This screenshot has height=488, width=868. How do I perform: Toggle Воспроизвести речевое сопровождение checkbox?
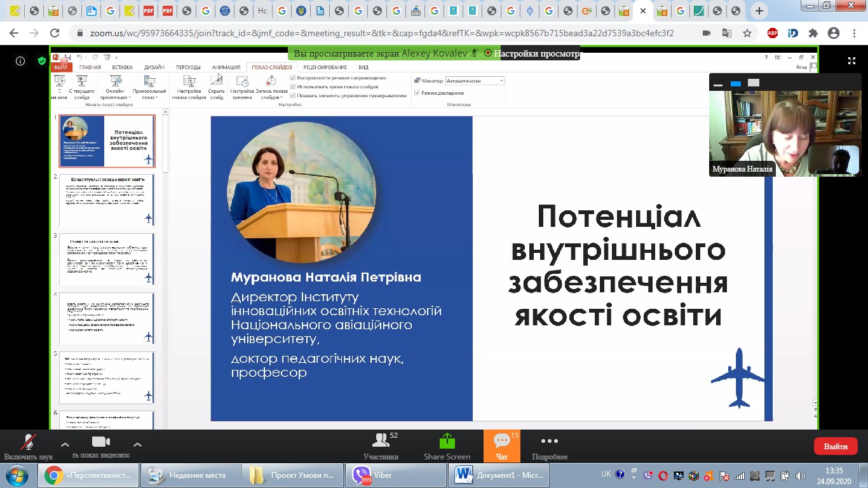point(293,78)
